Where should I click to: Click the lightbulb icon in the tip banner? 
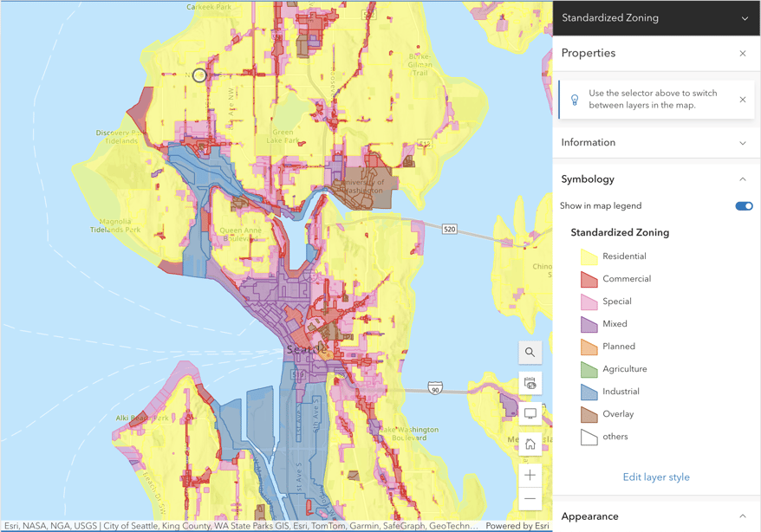coord(574,100)
